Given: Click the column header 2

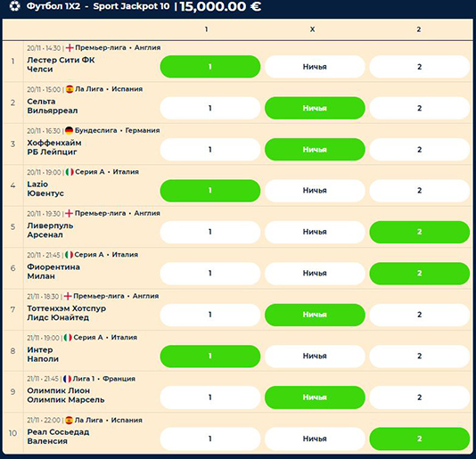Looking at the screenshot, I should 419,29.
